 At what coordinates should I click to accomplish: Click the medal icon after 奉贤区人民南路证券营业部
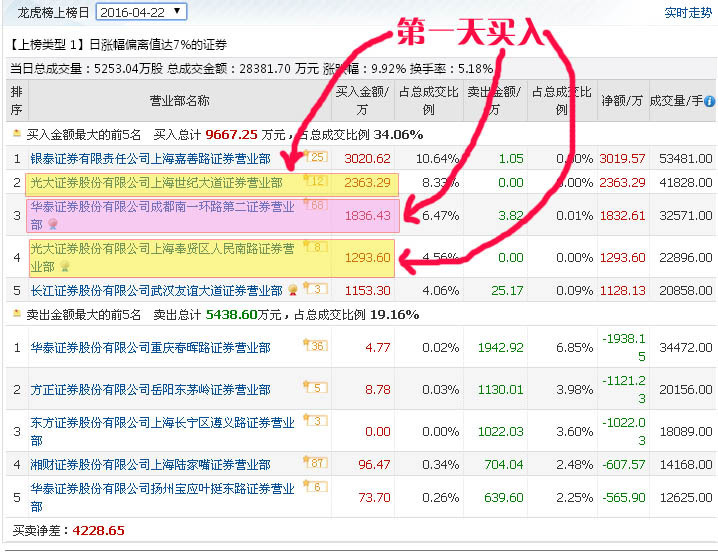65,266
